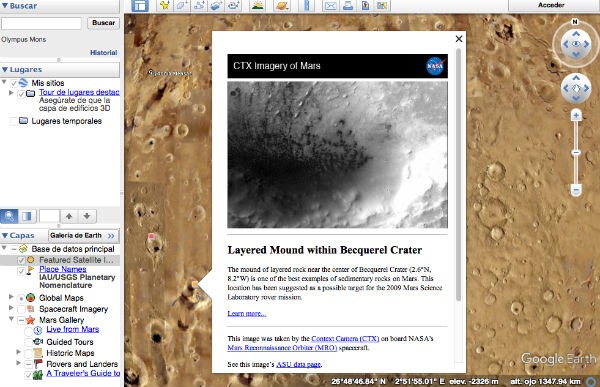Open the Historial link
This screenshot has width=600, height=387.
pos(104,53)
